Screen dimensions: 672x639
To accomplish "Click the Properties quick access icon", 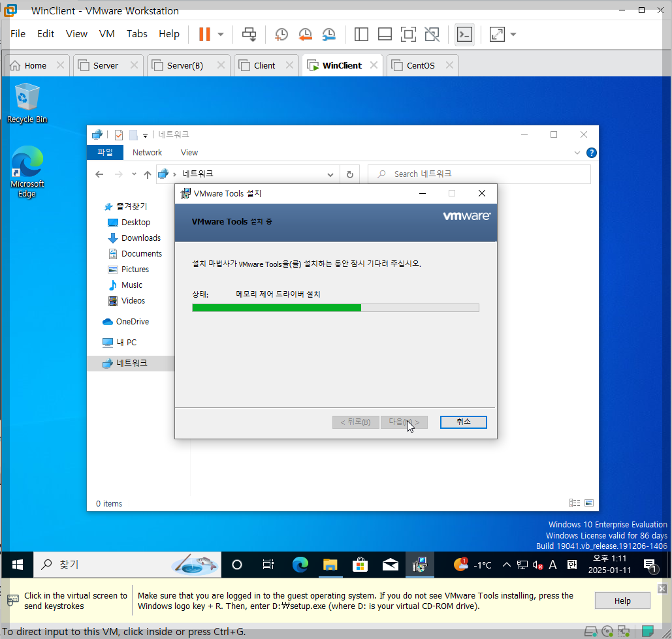I will point(119,135).
